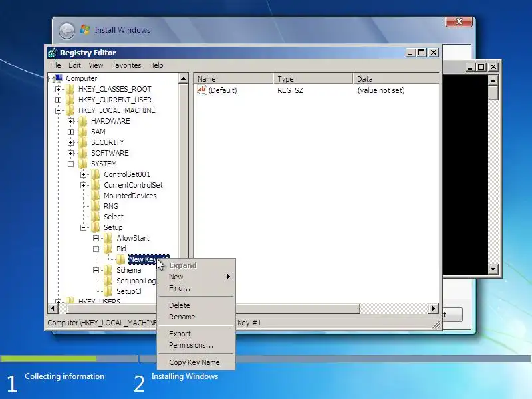Expand the AllowStart key node

[x=96, y=239]
